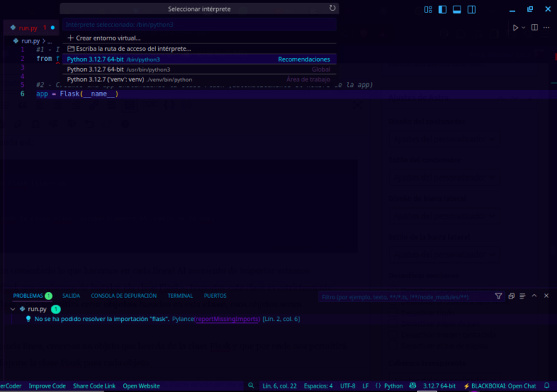Image resolution: width=557 pixels, height=392 pixels.
Task: Click the filter icon in Problems panel
Action: [498, 296]
